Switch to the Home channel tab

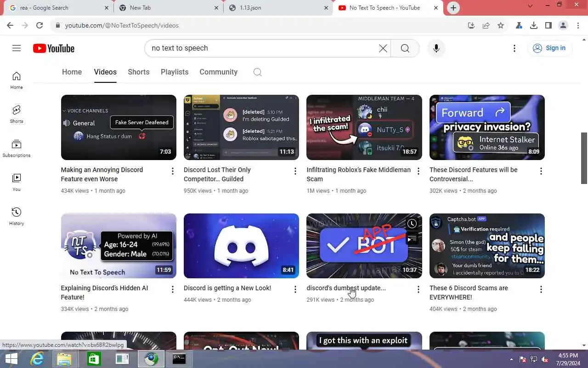pos(72,72)
